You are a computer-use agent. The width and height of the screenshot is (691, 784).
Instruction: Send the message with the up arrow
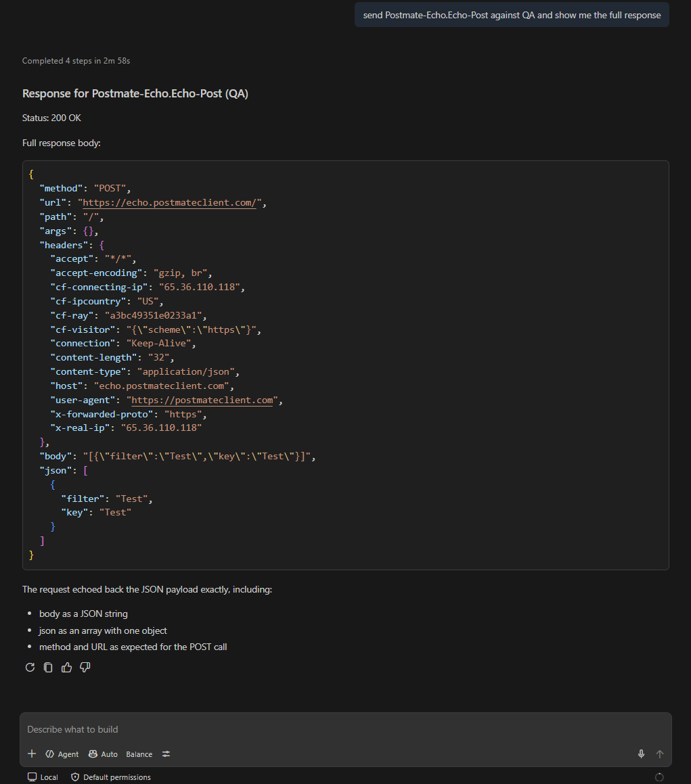[660, 754]
